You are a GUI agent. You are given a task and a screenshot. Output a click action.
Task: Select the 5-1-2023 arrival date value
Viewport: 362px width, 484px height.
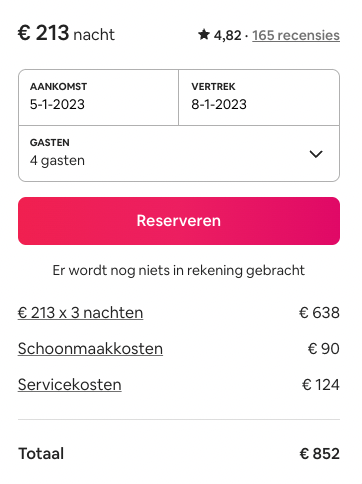click(x=57, y=104)
